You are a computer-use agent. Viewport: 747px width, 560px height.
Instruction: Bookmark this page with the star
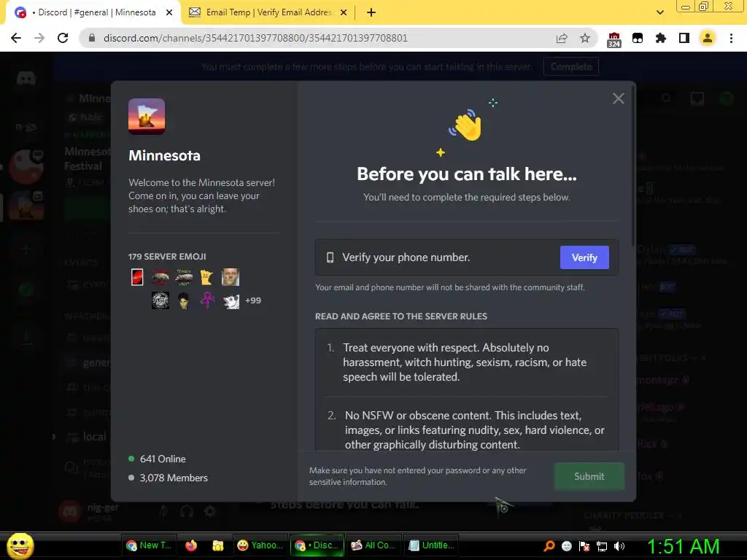tap(585, 38)
